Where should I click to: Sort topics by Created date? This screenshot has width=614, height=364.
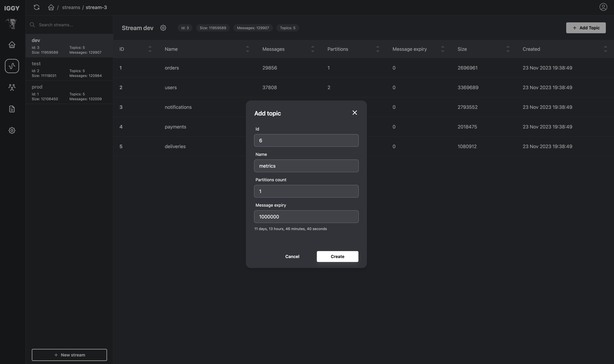pyautogui.click(x=605, y=49)
